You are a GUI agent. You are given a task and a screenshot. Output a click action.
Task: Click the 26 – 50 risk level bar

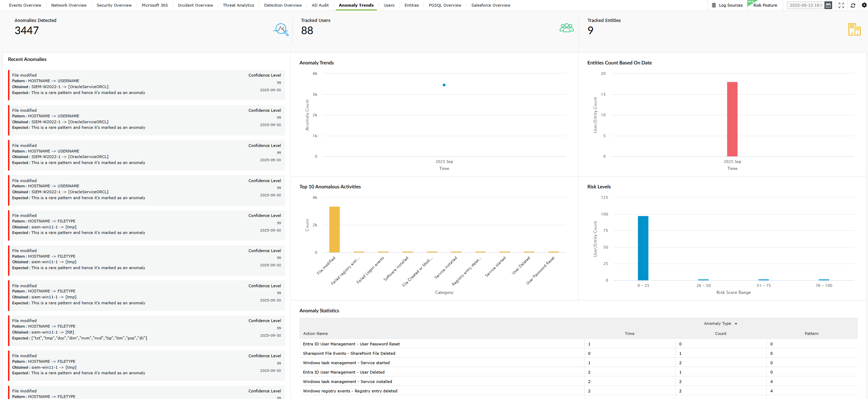click(703, 280)
